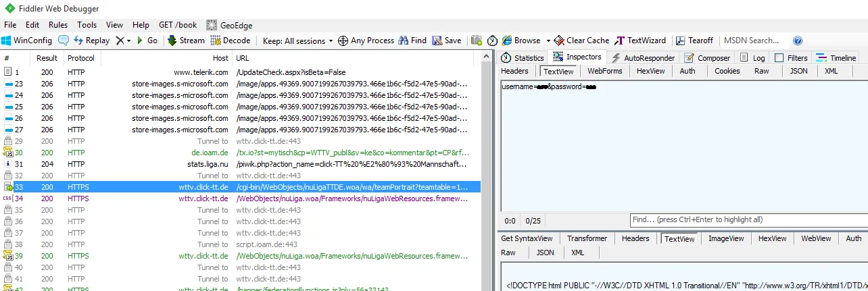The height and width of the screenshot is (291, 868).
Task: Switch to the Log tab
Action: point(752,57)
